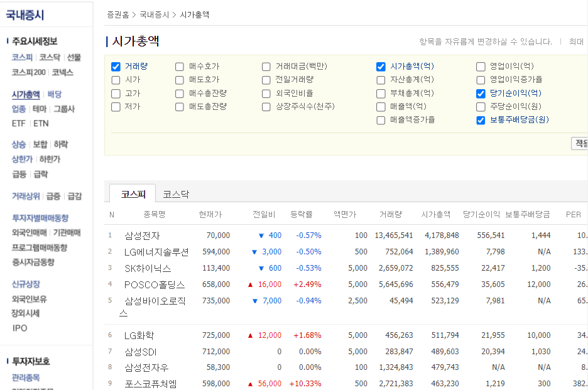This screenshot has width=588, height=390.
Task: Open ETN sidebar link
Action: pyautogui.click(x=41, y=123)
